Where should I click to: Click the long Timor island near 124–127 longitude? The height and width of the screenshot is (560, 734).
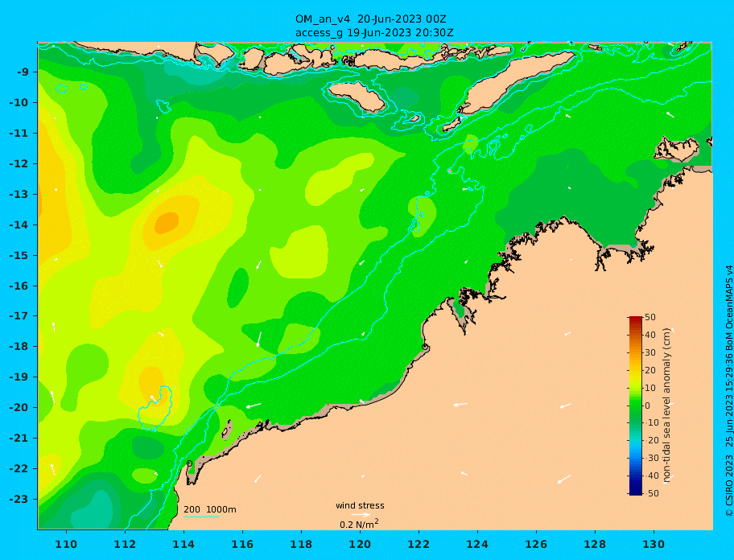click(515, 82)
